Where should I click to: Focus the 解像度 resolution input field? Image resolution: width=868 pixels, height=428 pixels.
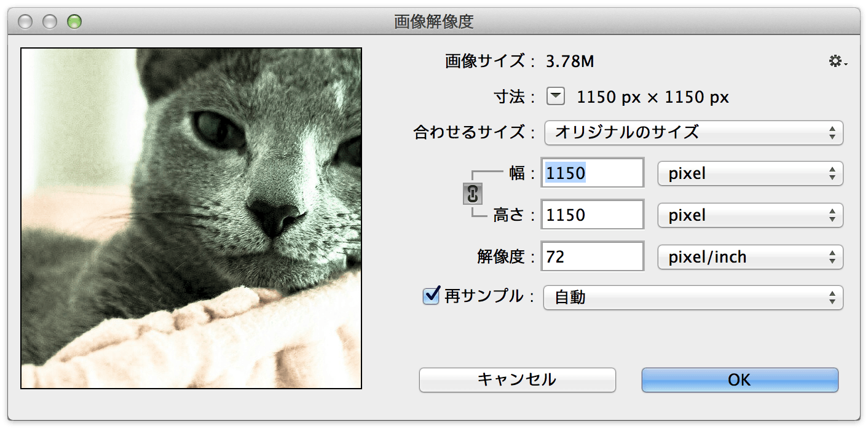pos(593,256)
